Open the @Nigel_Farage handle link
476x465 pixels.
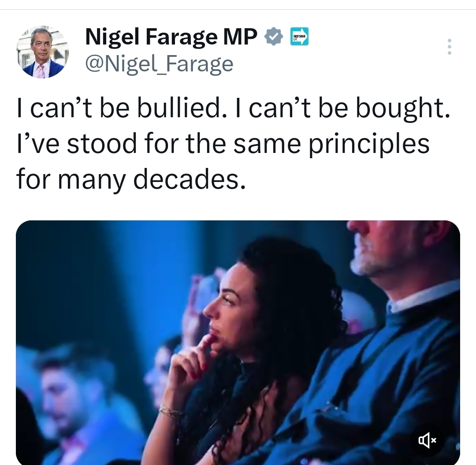[159, 64]
